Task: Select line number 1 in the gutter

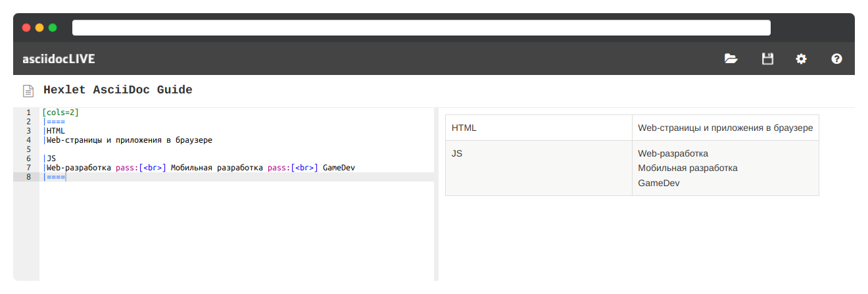Action: pos(28,112)
